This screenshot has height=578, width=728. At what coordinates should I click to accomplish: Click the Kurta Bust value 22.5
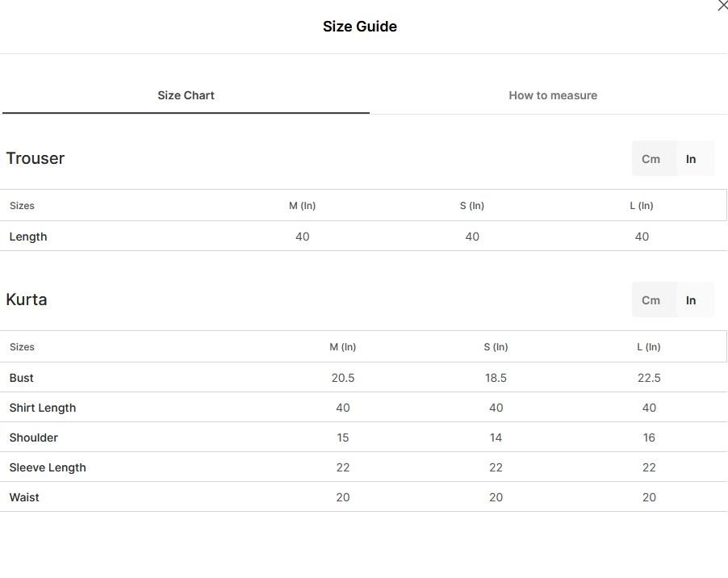(649, 378)
